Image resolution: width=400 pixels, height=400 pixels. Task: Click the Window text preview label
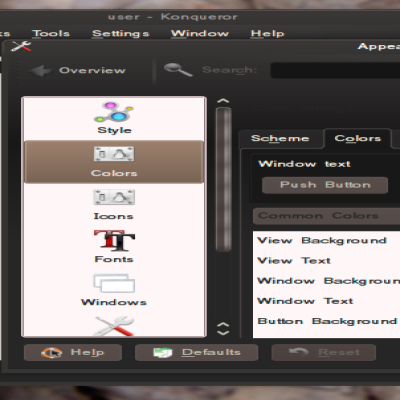(x=304, y=164)
